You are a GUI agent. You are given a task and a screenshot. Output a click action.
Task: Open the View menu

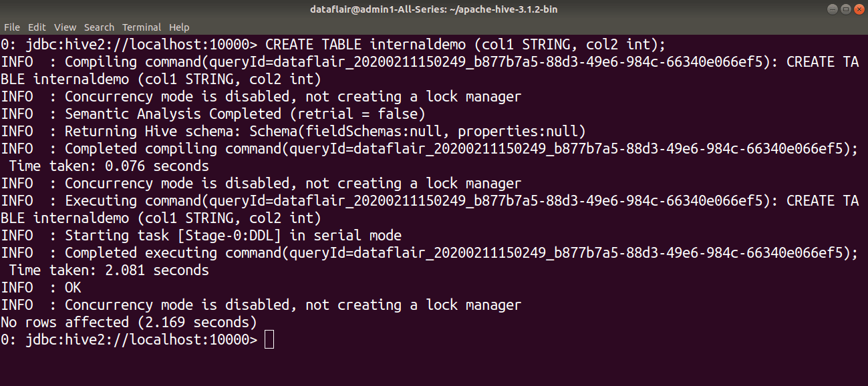[x=65, y=27]
